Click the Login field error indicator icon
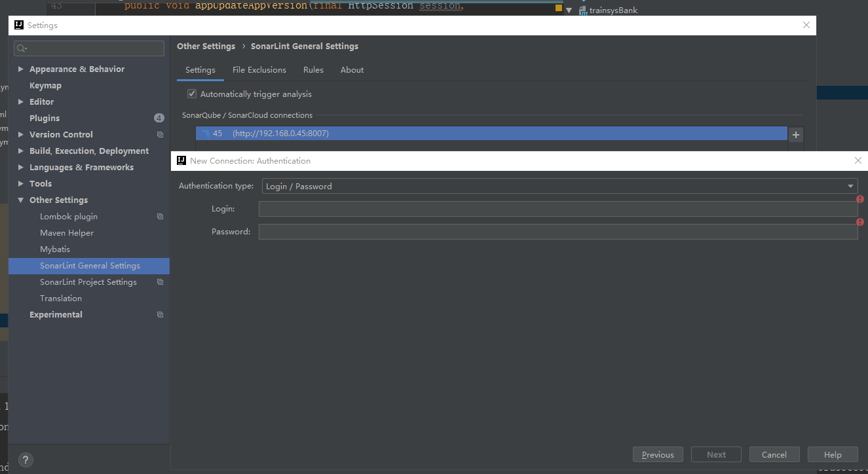Viewport: 868px width, 474px height. pos(860,199)
